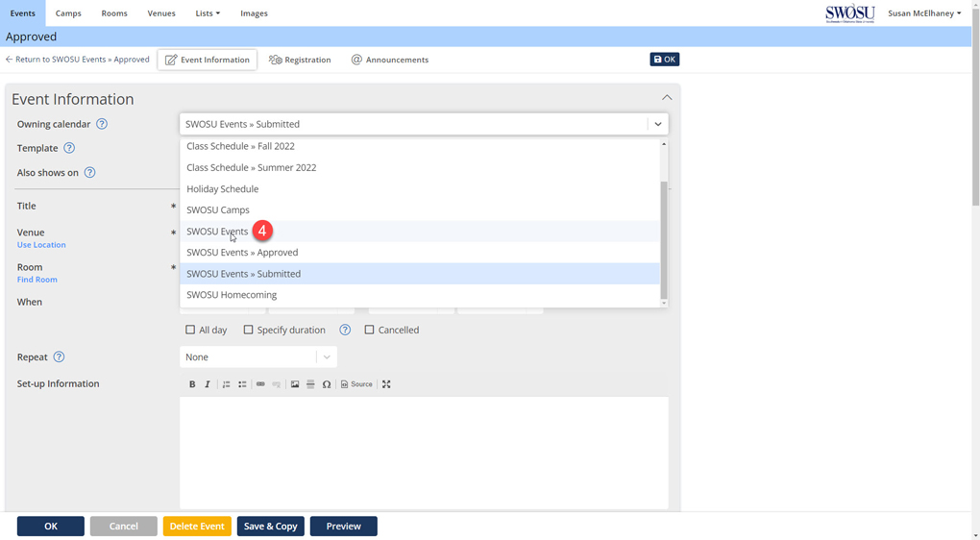
Task: Switch to the Announcements tab
Action: pos(390,60)
